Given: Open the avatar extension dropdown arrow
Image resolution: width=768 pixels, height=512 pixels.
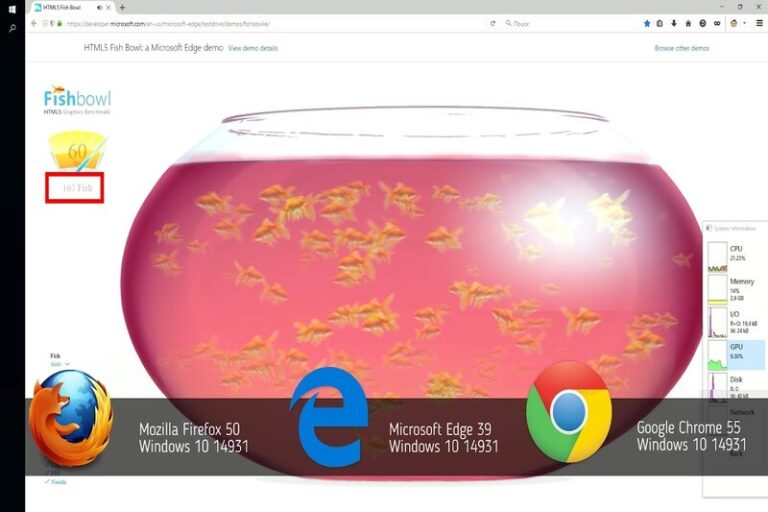Looking at the screenshot, I should coord(744,23).
